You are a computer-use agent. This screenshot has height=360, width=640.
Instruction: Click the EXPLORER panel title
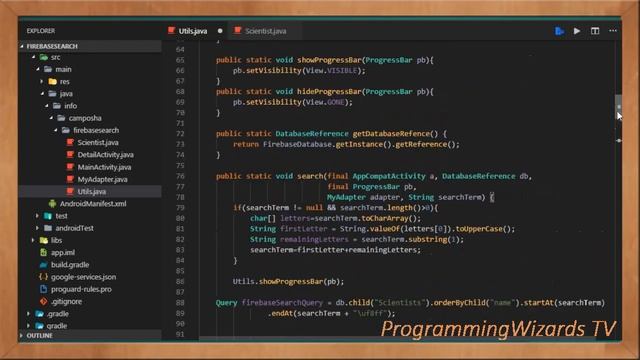point(41,31)
